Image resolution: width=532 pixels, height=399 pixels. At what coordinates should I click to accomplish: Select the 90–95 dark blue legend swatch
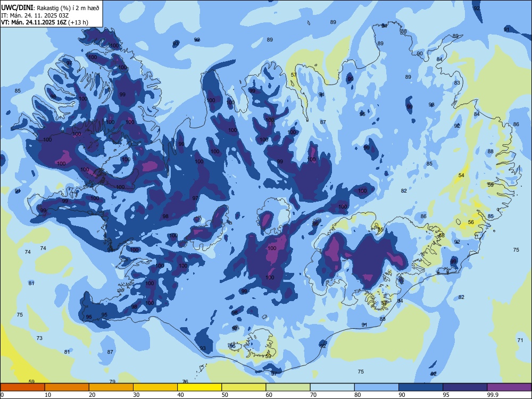click(421, 387)
